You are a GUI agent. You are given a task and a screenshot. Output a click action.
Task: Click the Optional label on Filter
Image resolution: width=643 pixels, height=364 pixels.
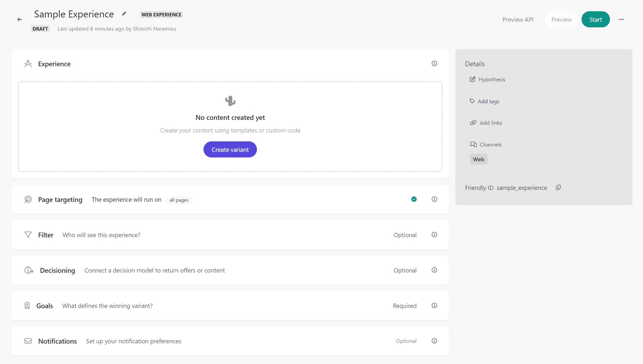click(x=405, y=235)
